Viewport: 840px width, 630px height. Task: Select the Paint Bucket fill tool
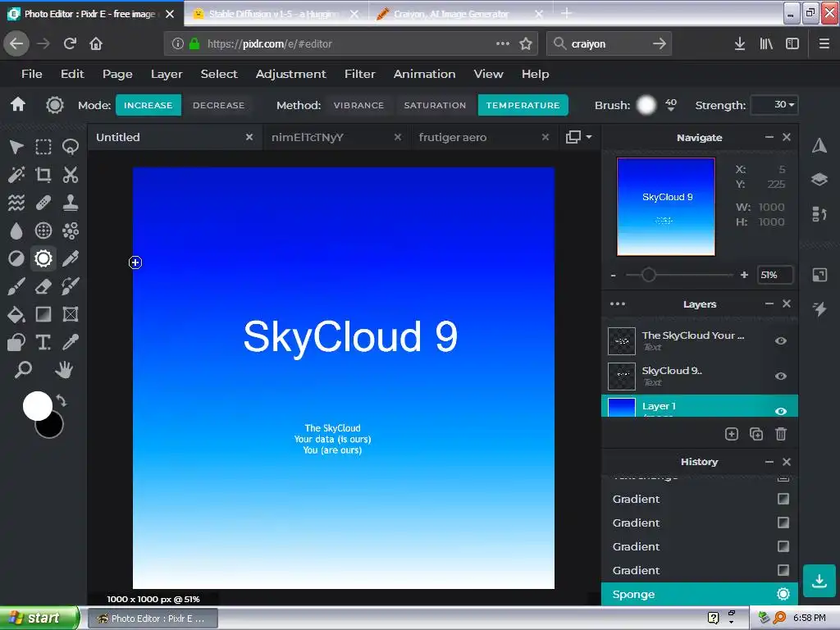point(16,314)
